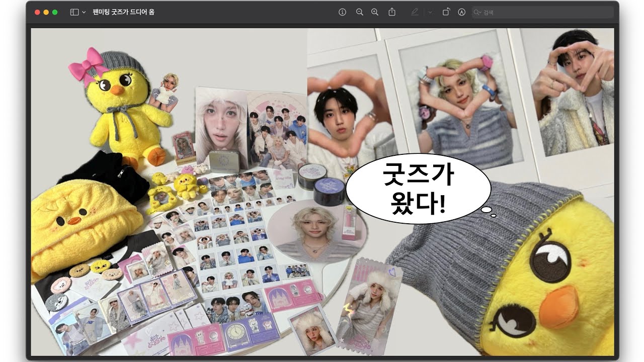Click the window title 팬미팅 굿즈가 드디어 옴
644x362 pixels.
[123, 12]
